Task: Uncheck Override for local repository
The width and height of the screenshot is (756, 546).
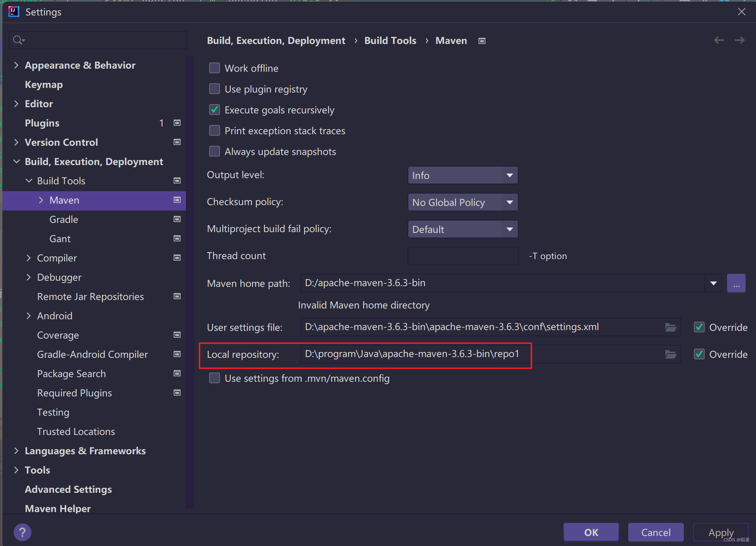Action: (699, 354)
